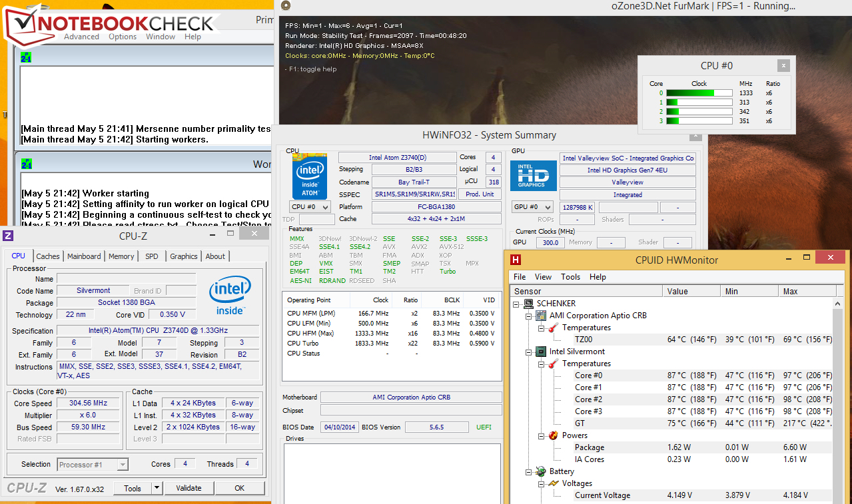Image resolution: width=852 pixels, height=504 pixels.
Task: Click the FurMark window title icon
Action: coord(286,6)
